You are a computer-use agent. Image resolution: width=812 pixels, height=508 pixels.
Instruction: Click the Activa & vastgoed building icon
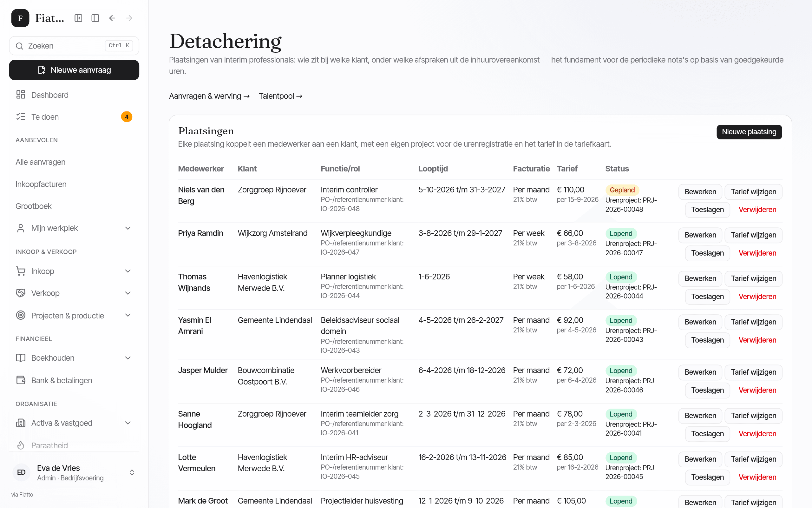(x=21, y=423)
